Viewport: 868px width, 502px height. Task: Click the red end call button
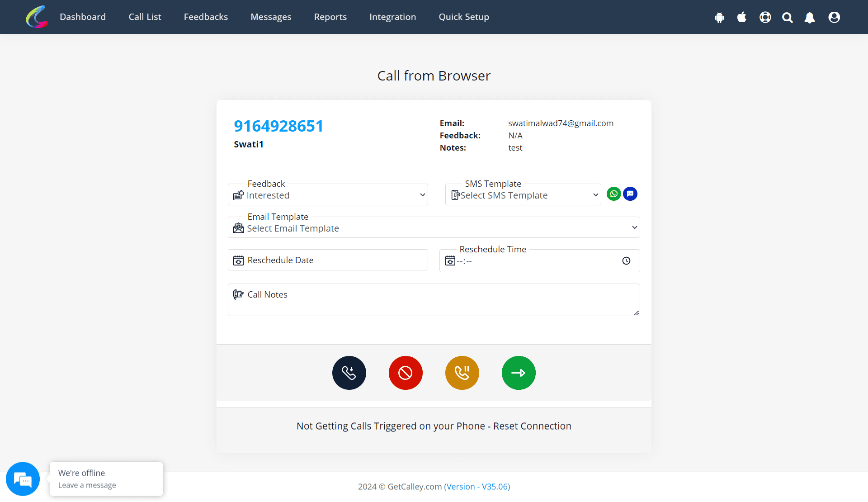click(x=406, y=372)
